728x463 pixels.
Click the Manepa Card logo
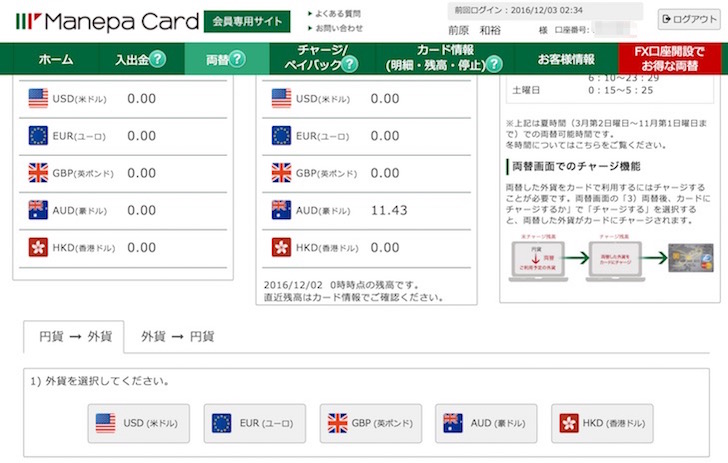click(x=107, y=21)
